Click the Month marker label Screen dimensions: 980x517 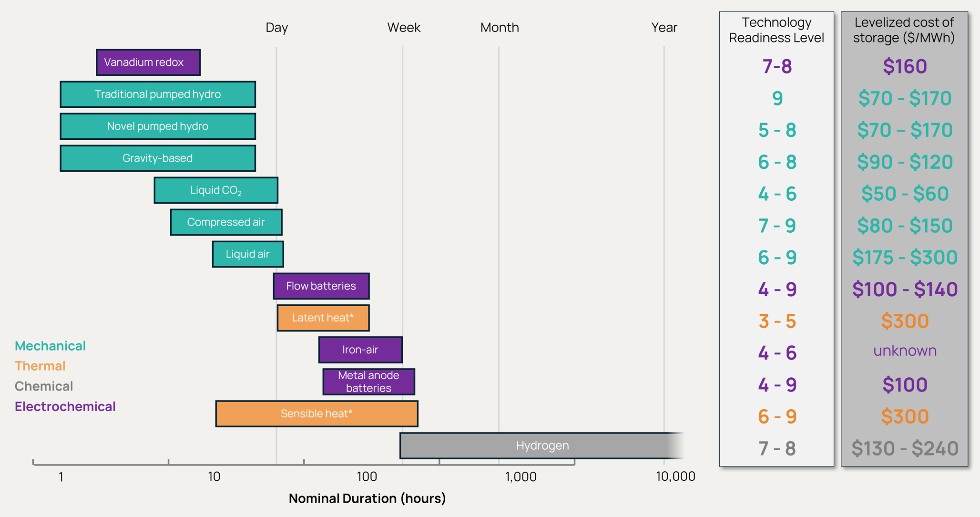tap(500, 28)
